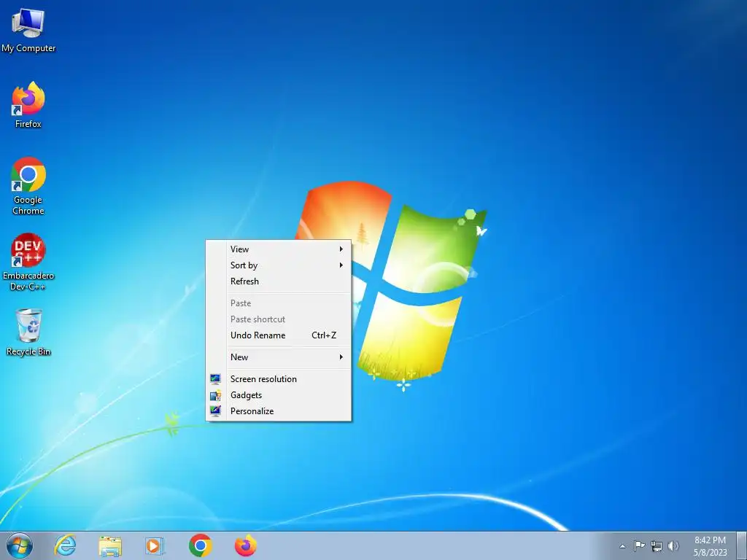Image resolution: width=747 pixels, height=560 pixels.
Task: Choose Undo Rename from the context menu
Action: [x=279, y=335]
